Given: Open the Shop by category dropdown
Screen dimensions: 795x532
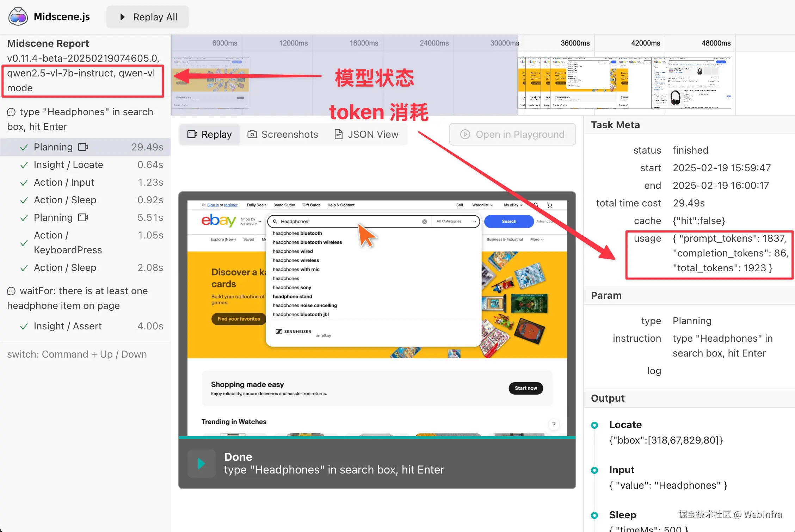Looking at the screenshot, I should coord(251,221).
